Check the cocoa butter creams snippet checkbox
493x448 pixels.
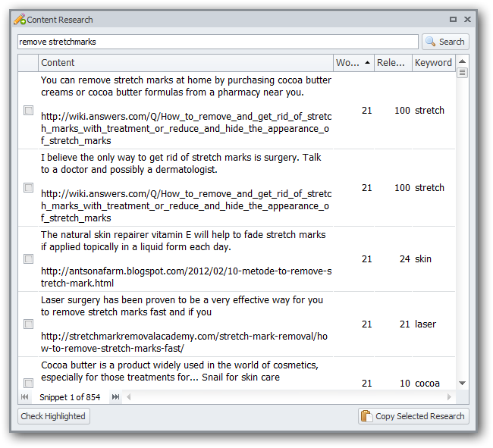tap(28, 110)
